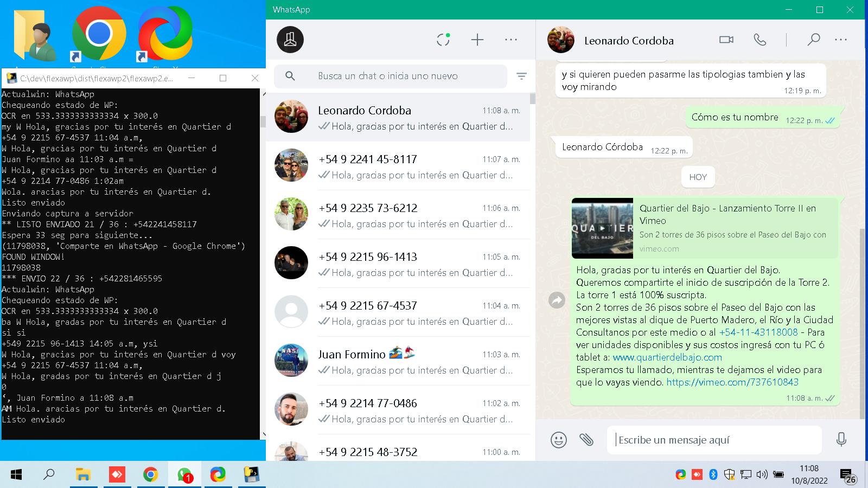Screen dimensions: 868x488
Task: Attach a file with the paperclip icon
Action: click(586, 440)
